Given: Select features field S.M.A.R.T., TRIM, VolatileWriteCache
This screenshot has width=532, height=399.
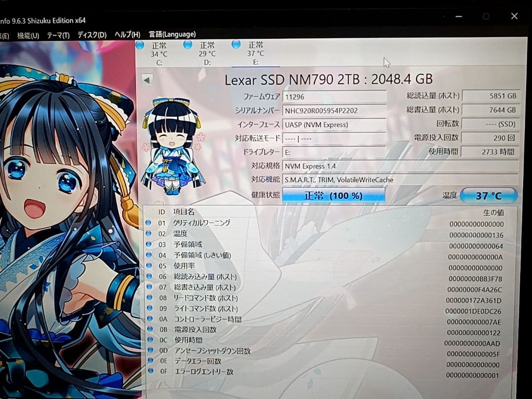Looking at the screenshot, I should point(400,180).
